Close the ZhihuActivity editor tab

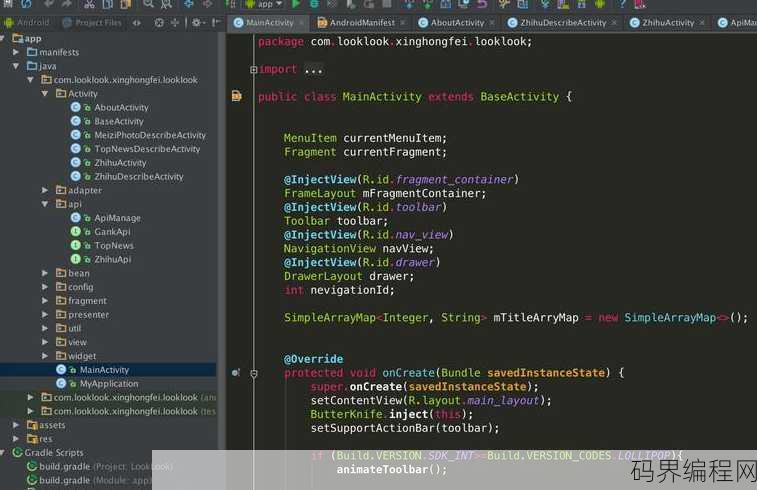tap(702, 22)
